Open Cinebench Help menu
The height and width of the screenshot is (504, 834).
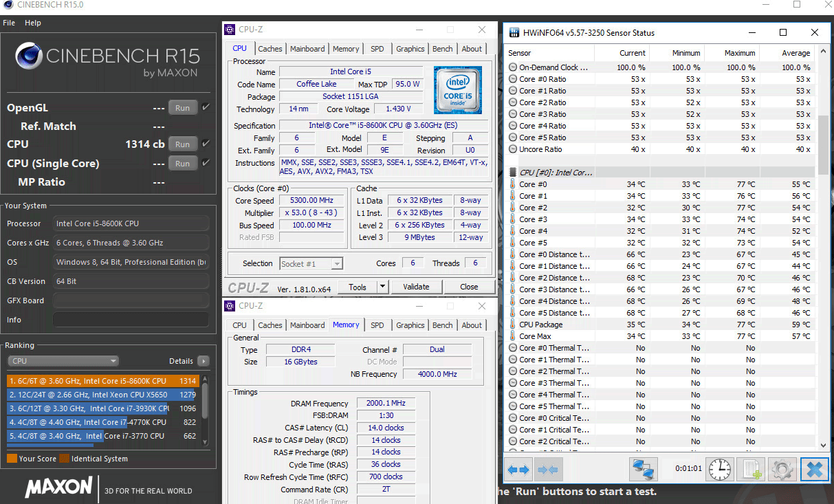tap(33, 23)
